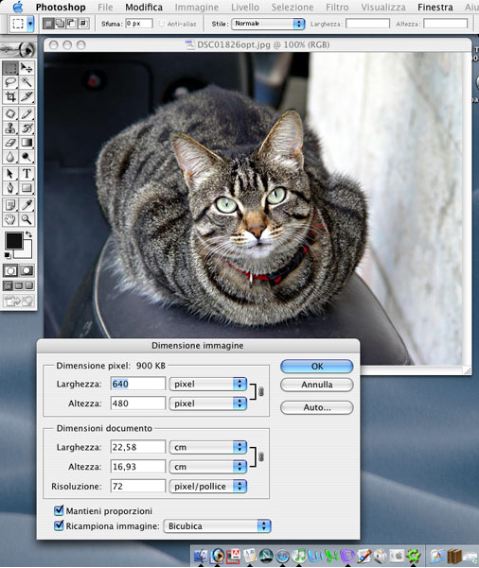479x568 pixels.
Task: Pick the Crop tool
Action: 11,97
